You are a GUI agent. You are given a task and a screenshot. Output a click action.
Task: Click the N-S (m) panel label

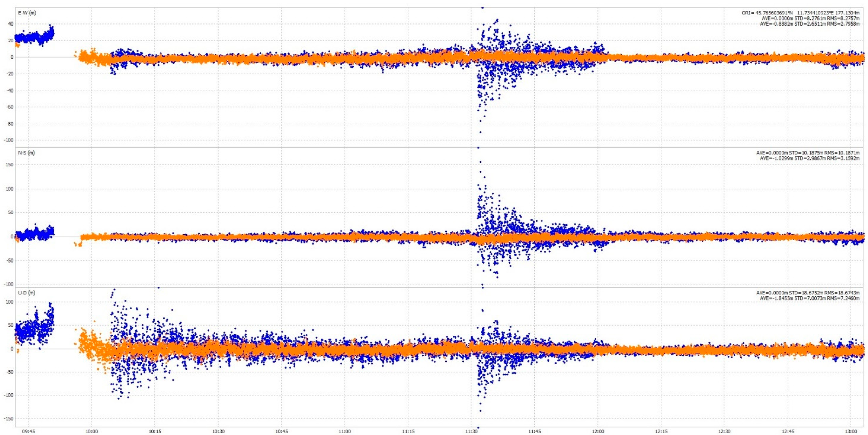(26, 153)
